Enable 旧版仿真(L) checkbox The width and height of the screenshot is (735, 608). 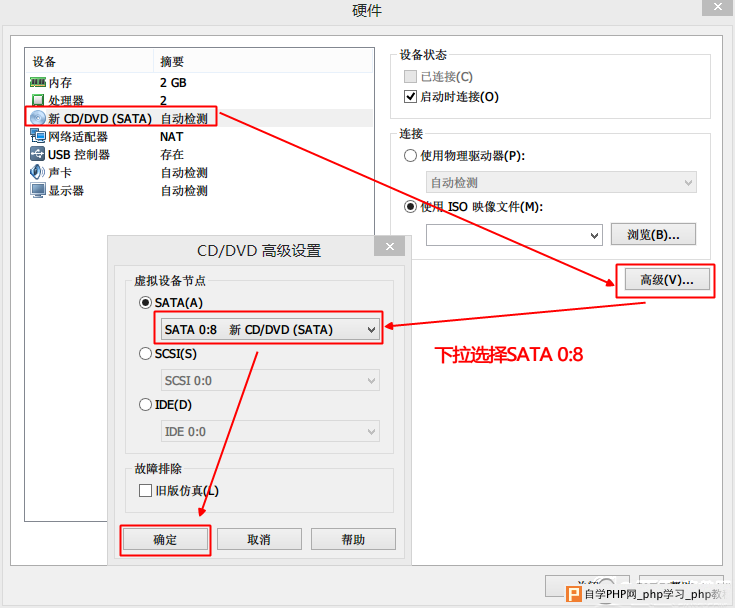point(145,491)
